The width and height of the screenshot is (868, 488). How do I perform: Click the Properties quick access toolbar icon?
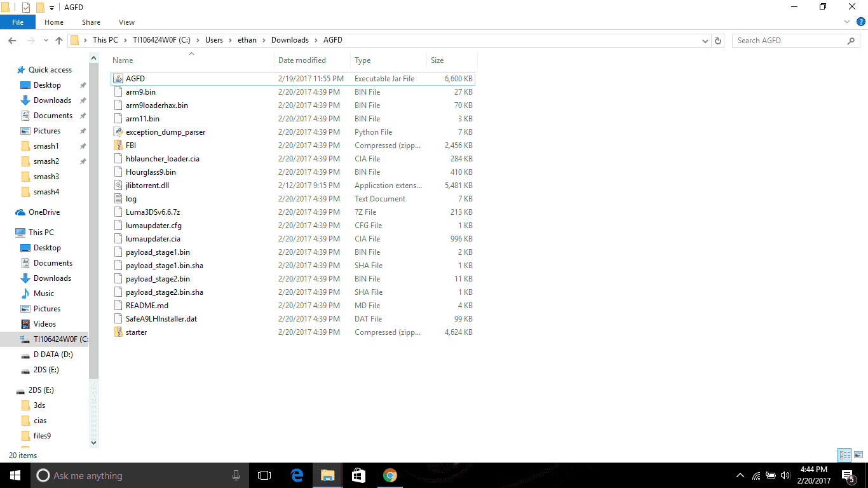coord(26,7)
